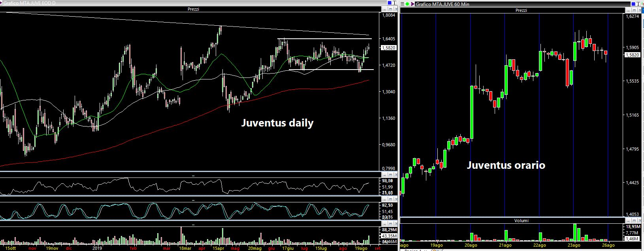Image resolution: width=644 pixels, height=251 pixels.
Task: Click the 1,5820 current price label on 60 Min chart
Action: 633,55
